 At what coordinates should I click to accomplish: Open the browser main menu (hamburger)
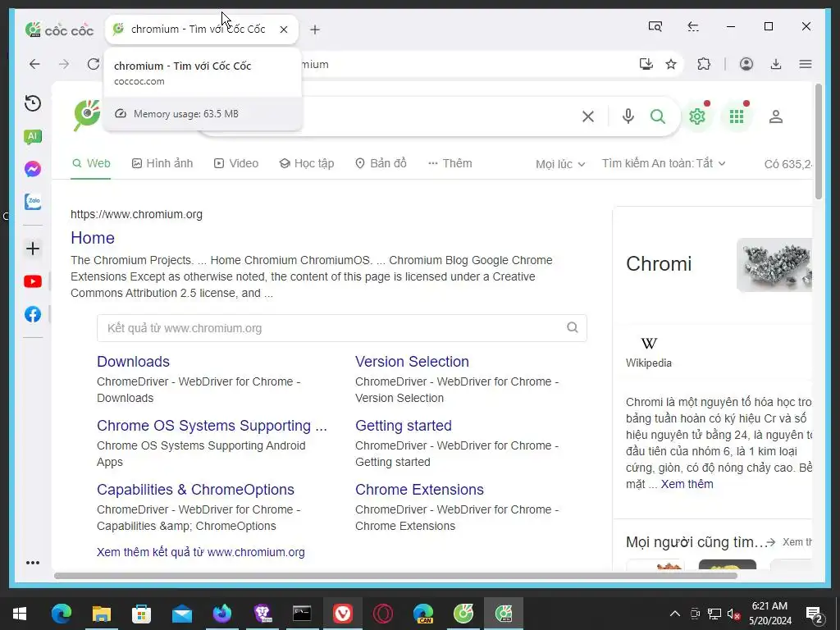[x=806, y=64]
